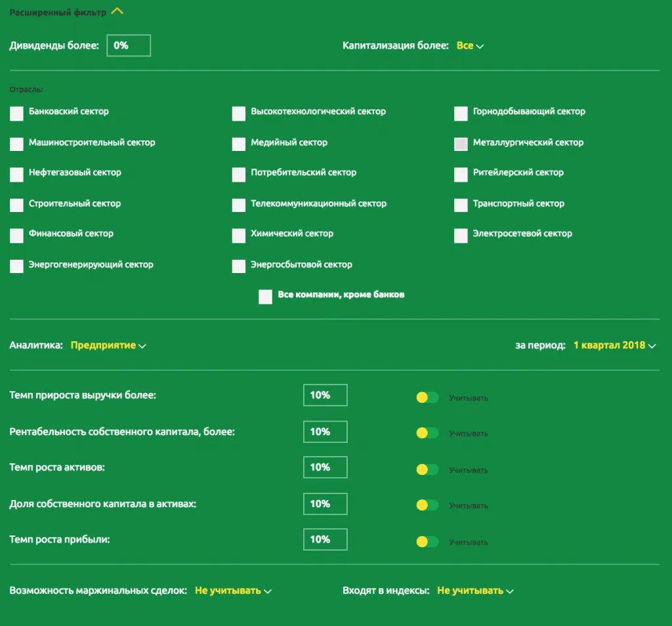Check the Энергосбытовой сектор checkbox

239,266
